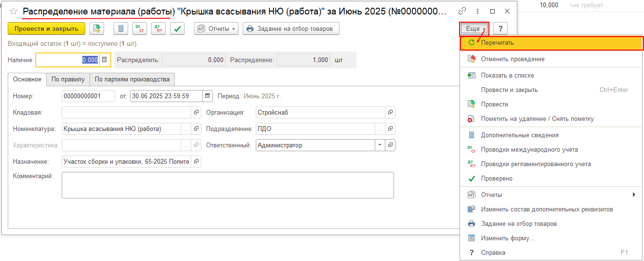Open additional information list icon in toolbar
This screenshot has height=261, width=644.
[x=120, y=29]
